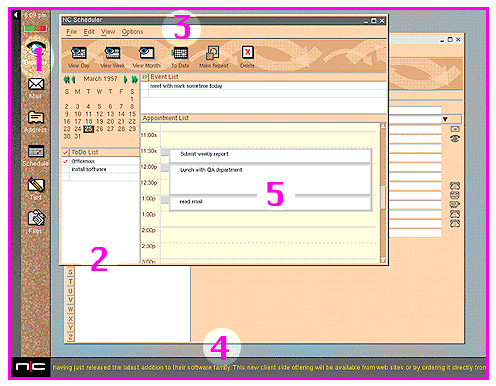Select the 'Submit weekly report' appointment

270,155
